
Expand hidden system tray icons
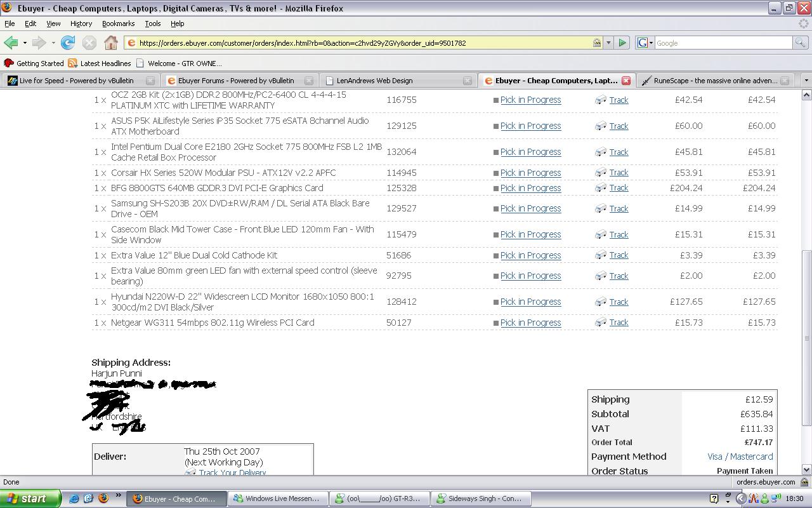741,498
